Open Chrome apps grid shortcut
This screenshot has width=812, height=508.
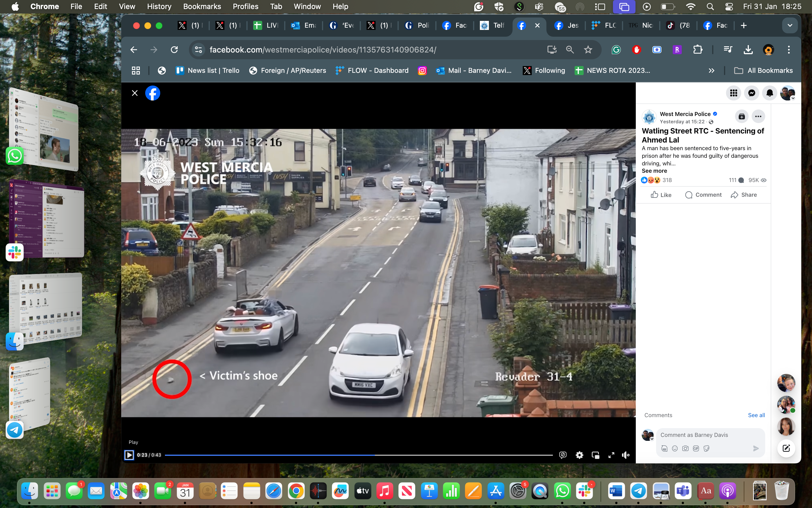coord(136,71)
